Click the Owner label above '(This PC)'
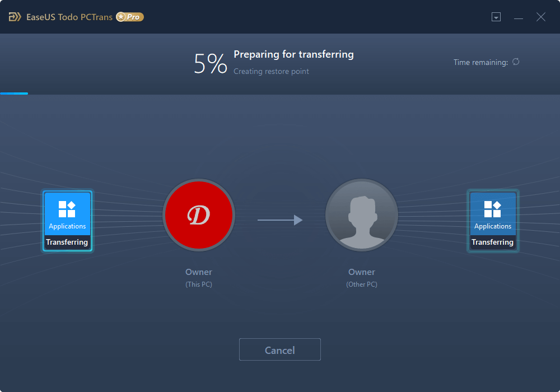 tap(199, 272)
